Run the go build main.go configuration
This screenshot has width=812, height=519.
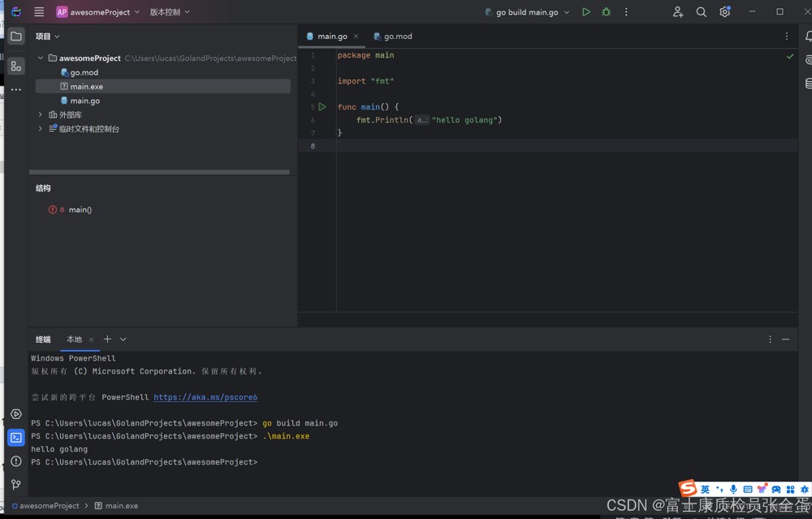585,12
